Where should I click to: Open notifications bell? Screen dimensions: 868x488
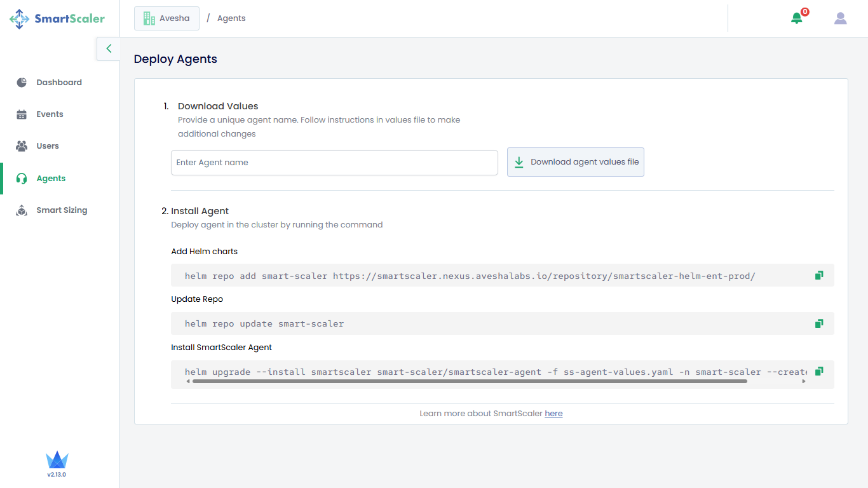tap(797, 18)
